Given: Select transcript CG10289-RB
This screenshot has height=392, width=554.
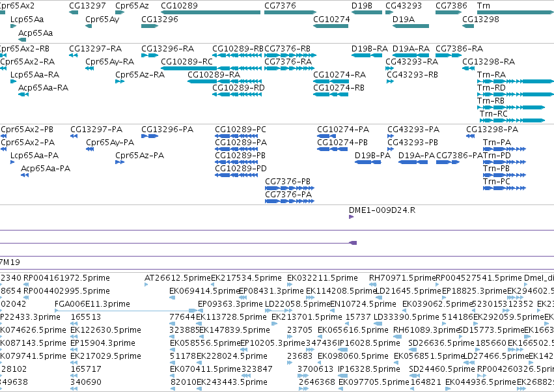Looking at the screenshot, I should click(237, 55).
